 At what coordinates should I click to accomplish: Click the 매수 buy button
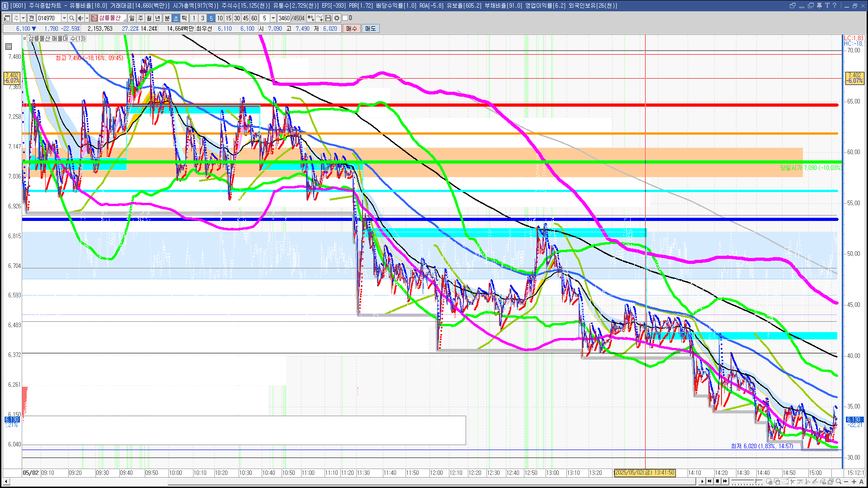352,28
